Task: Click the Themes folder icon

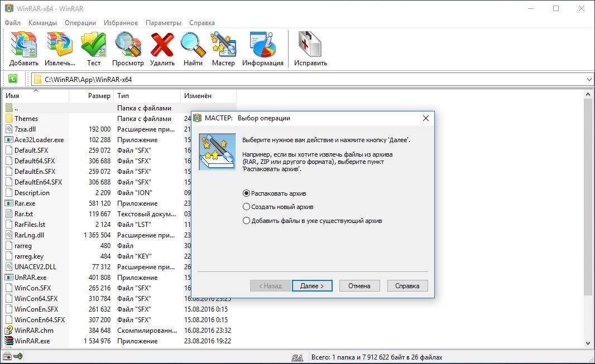Action: point(9,119)
